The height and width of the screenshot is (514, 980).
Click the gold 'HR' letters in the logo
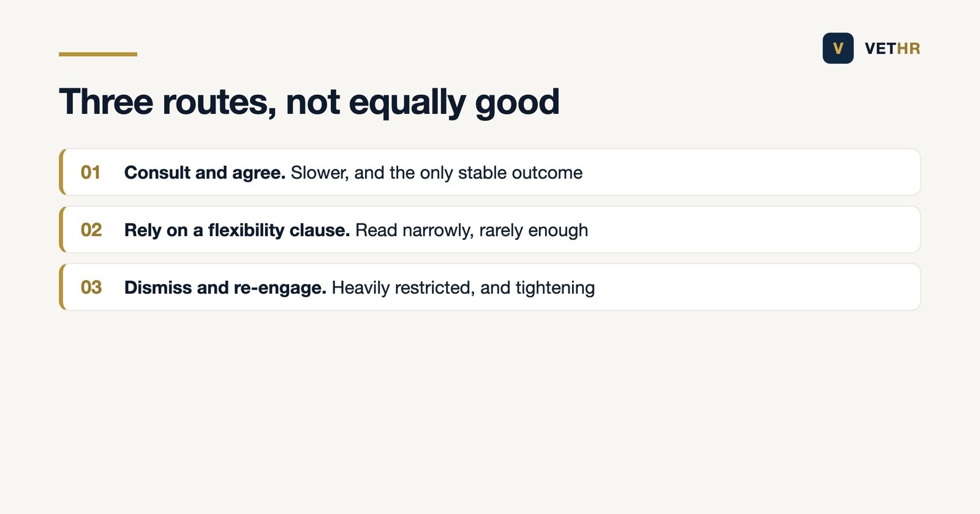click(x=908, y=48)
